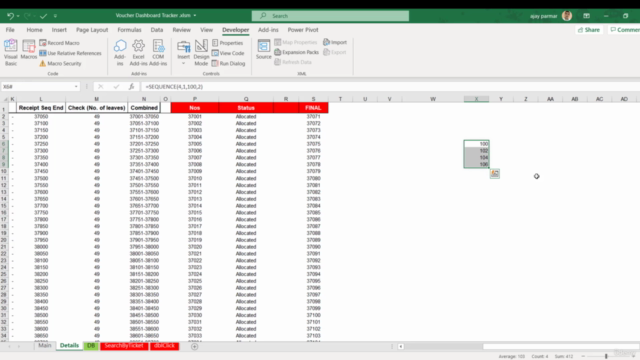Switch to the Main sheet tab

coord(45,345)
